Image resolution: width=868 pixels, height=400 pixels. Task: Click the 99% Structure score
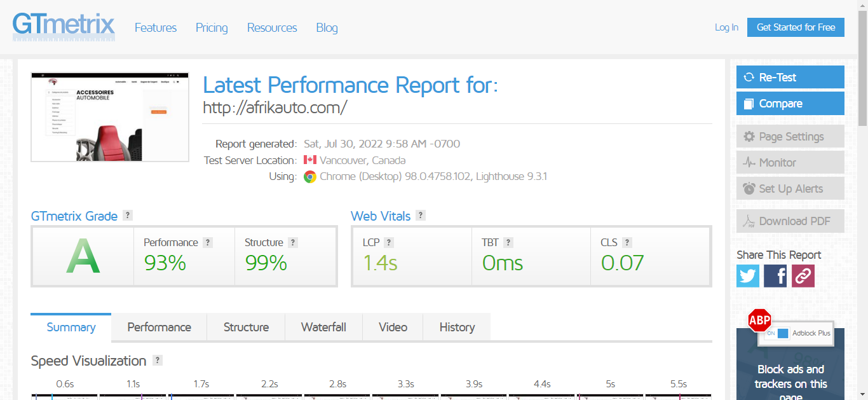pyautogui.click(x=266, y=263)
